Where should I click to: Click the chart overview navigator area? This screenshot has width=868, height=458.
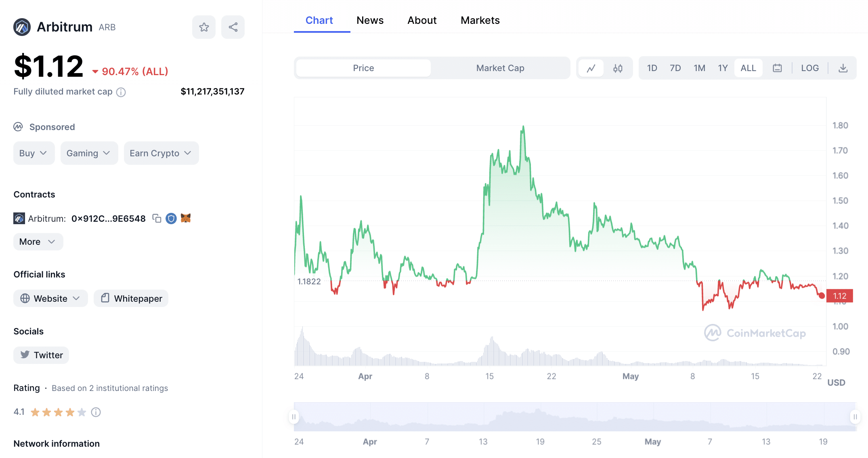(x=574, y=417)
